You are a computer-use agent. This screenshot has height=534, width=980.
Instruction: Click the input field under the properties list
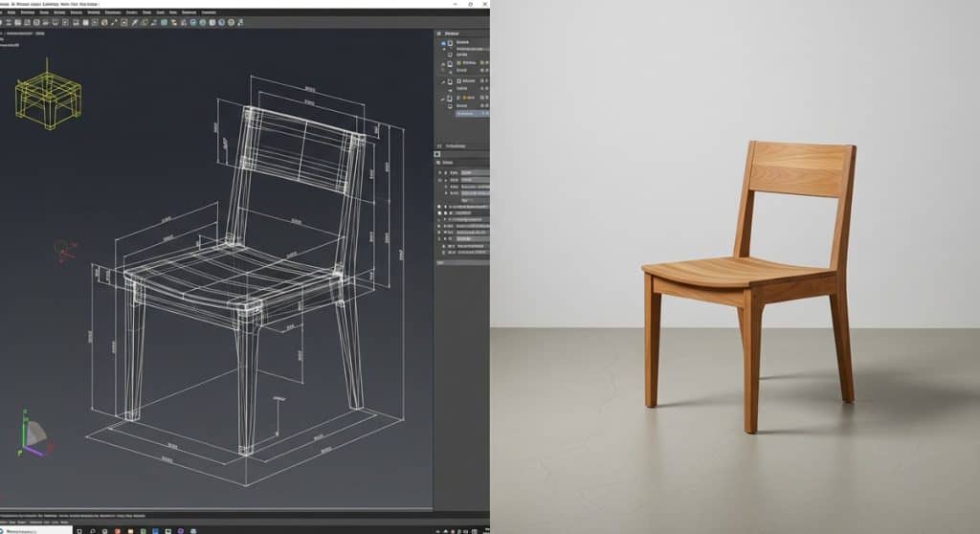[462, 262]
